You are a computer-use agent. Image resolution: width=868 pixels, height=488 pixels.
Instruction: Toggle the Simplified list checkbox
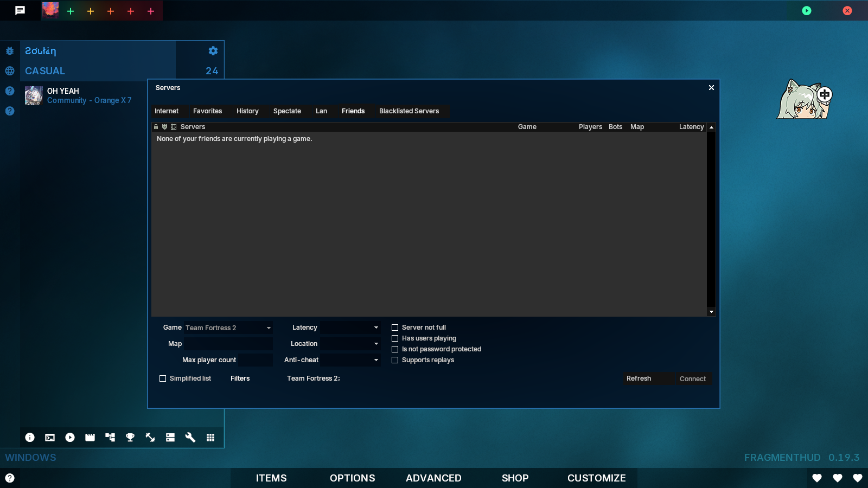coord(163,378)
